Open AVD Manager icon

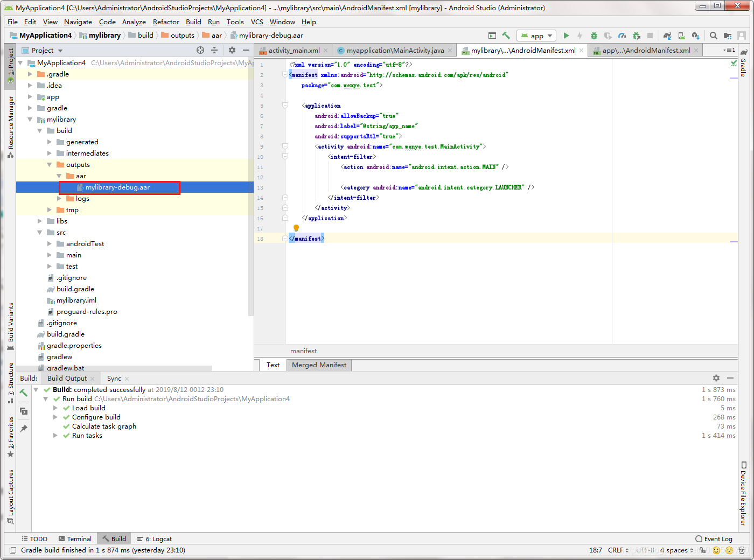click(x=681, y=36)
